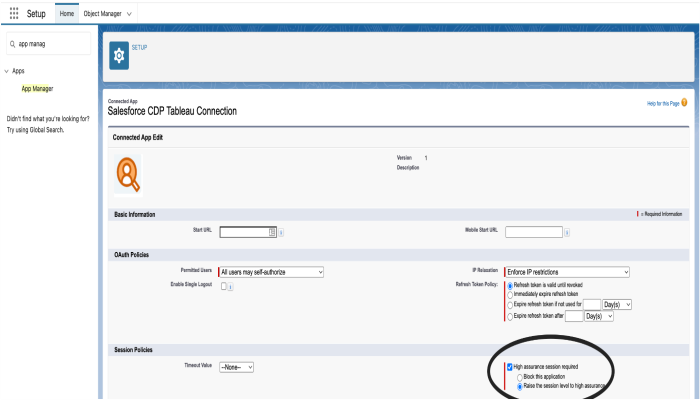
Task: Open the Timeout Value dropdown
Action: (236, 367)
